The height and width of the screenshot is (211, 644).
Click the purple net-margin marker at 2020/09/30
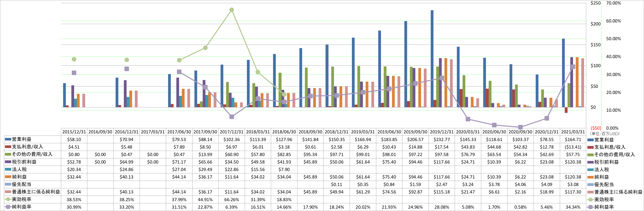(520, 127)
